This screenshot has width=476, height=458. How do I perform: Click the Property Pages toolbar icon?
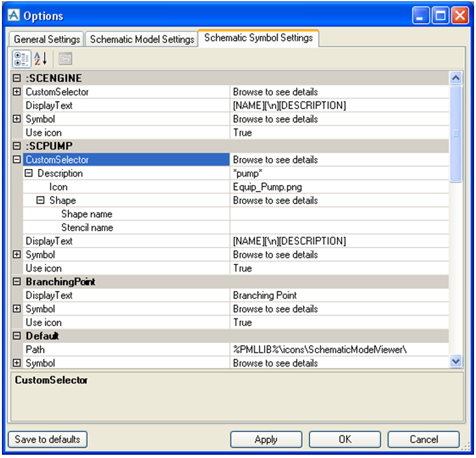pyautogui.click(x=64, y=58)
